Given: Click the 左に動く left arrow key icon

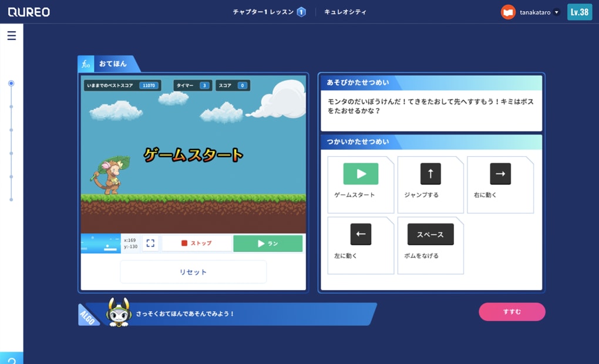Looking at the screenshot, I should tap(360, 234).
